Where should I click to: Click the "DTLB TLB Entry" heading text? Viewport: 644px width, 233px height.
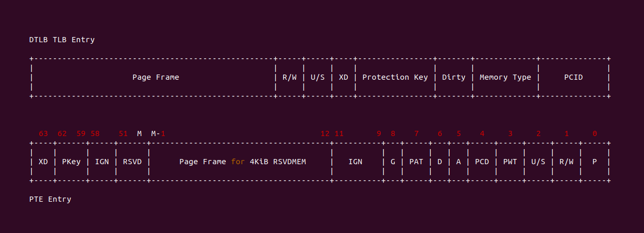(x=62, y=40)
